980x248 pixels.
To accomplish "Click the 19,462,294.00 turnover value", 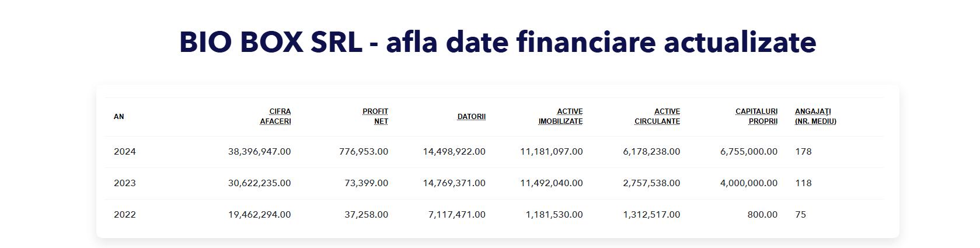I will 259,215.
